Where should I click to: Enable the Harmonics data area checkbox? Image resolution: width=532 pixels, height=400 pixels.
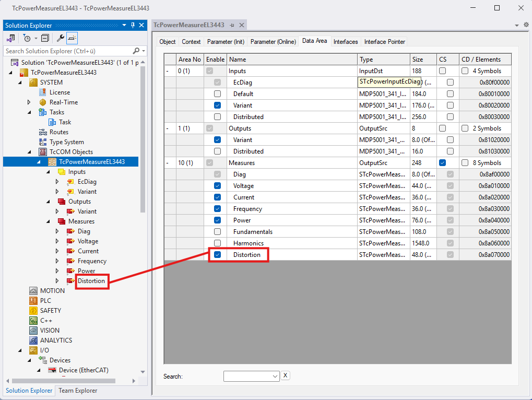217,243
